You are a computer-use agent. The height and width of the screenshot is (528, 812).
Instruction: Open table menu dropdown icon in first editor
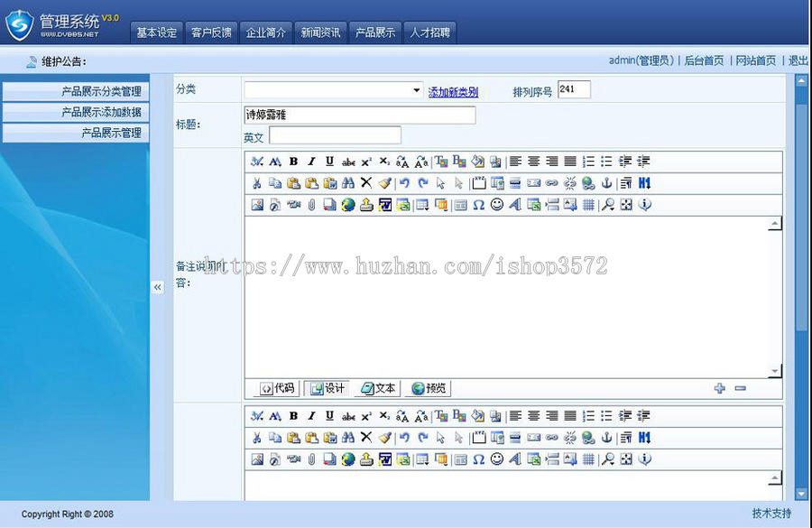(422, 205)
